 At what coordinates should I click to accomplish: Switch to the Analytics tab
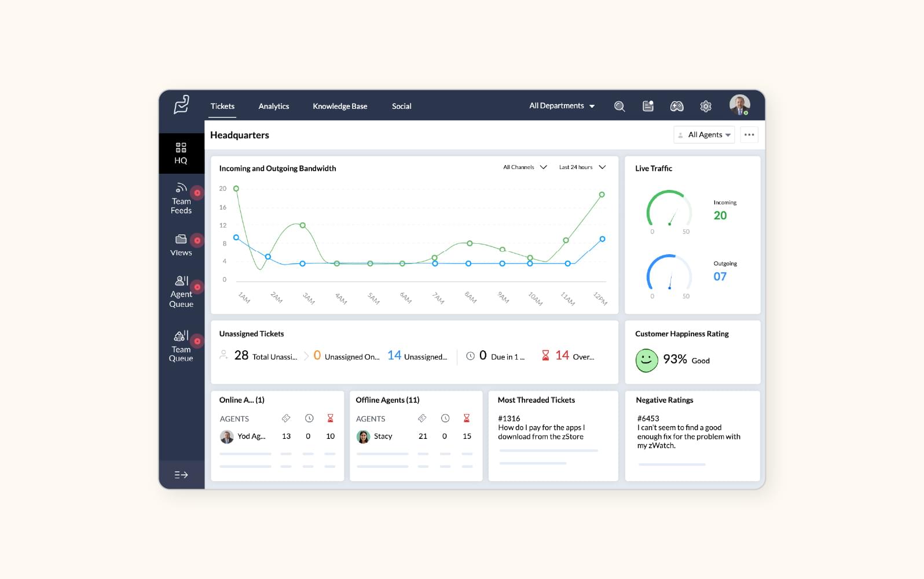click(x=274, y=107)
